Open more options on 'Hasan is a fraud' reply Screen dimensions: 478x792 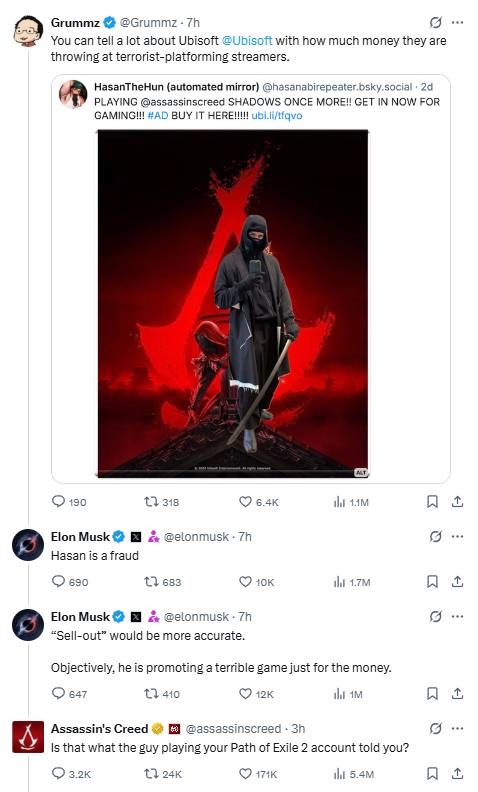(x=457, y=536)
